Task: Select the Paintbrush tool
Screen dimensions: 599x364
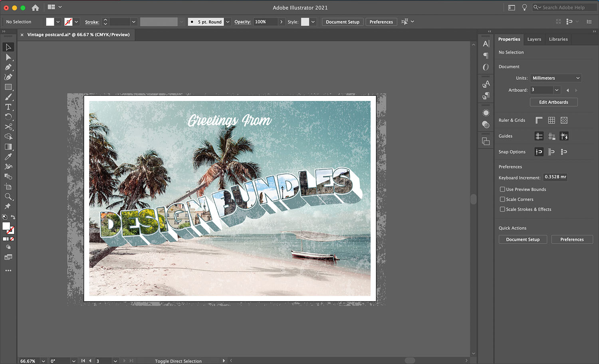Action: tap(8, 97)
